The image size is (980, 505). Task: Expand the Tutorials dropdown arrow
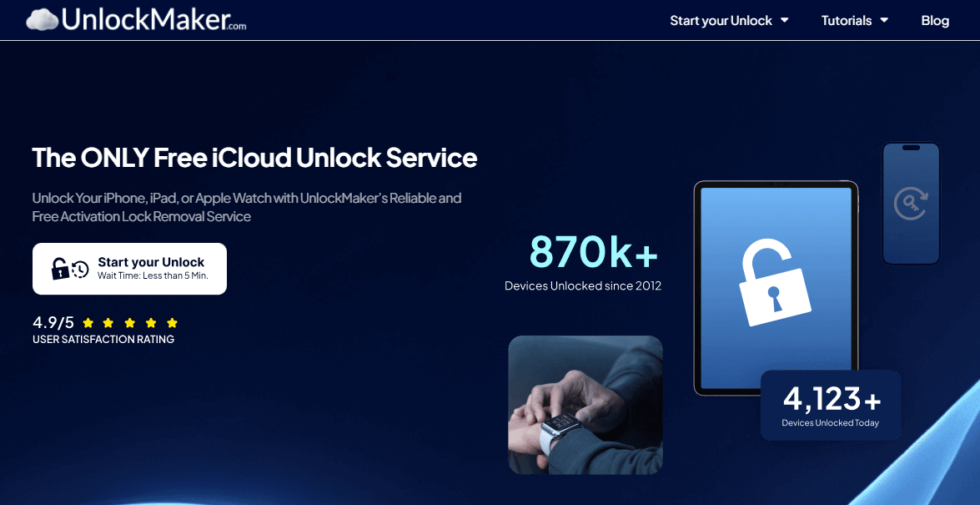pos(884,20)
